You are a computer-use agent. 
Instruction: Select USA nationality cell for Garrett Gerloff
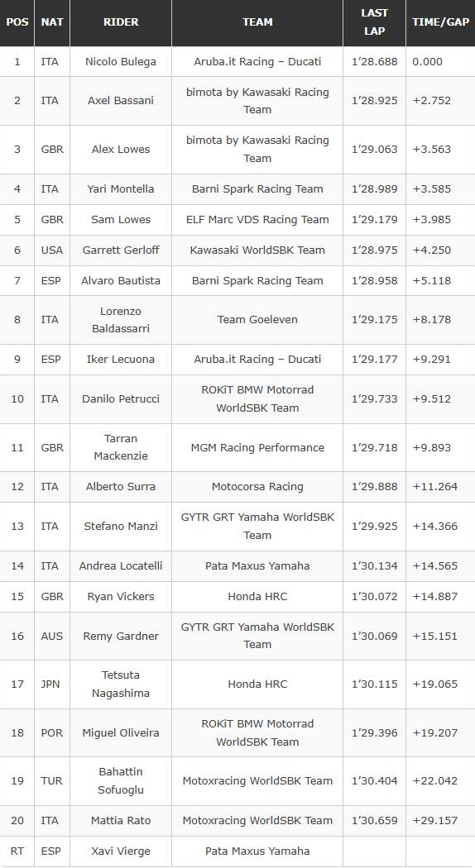52,250
